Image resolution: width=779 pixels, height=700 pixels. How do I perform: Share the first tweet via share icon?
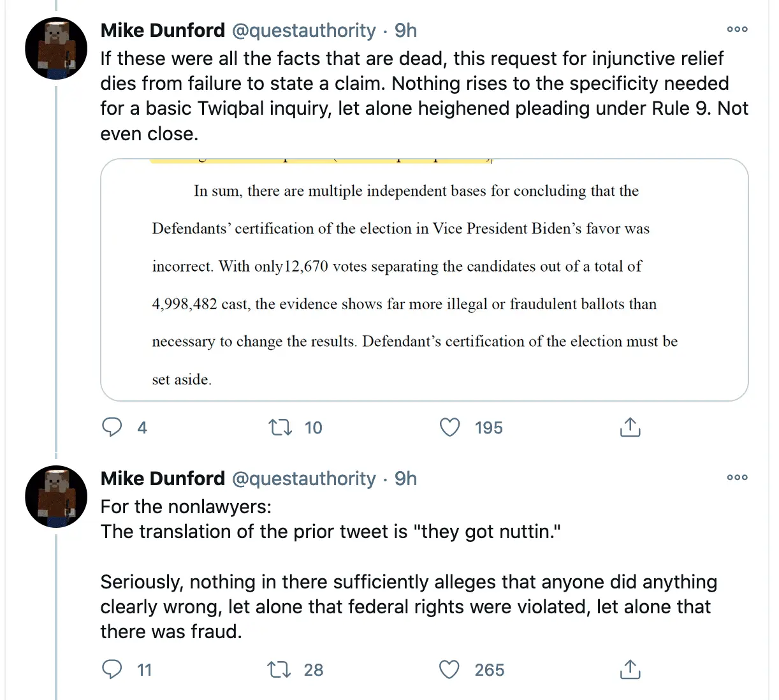point(630,427)
